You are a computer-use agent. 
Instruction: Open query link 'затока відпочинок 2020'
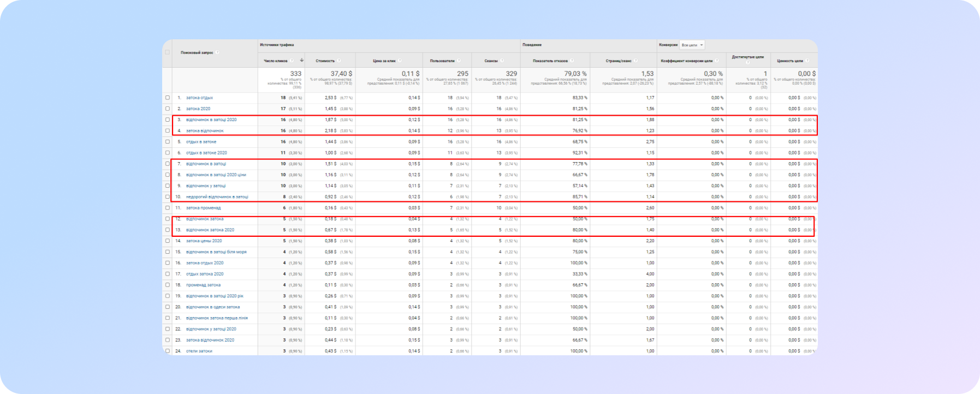pyautogui.click(x=210, y=340)
